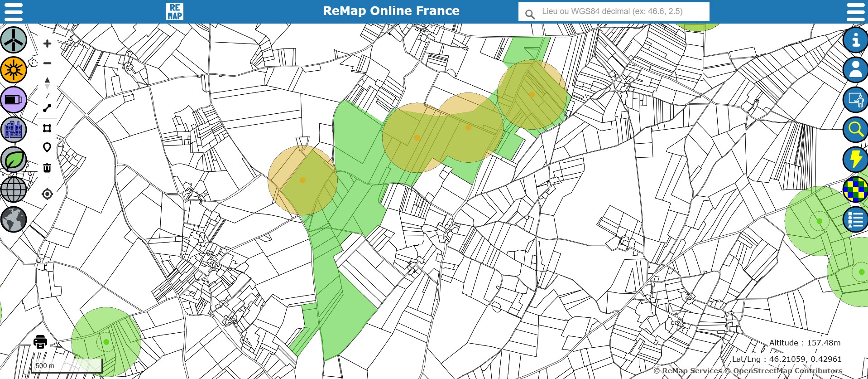Open the information button
Image resolution: width=868 pixels, height=379 pixels.
point(855,40)
